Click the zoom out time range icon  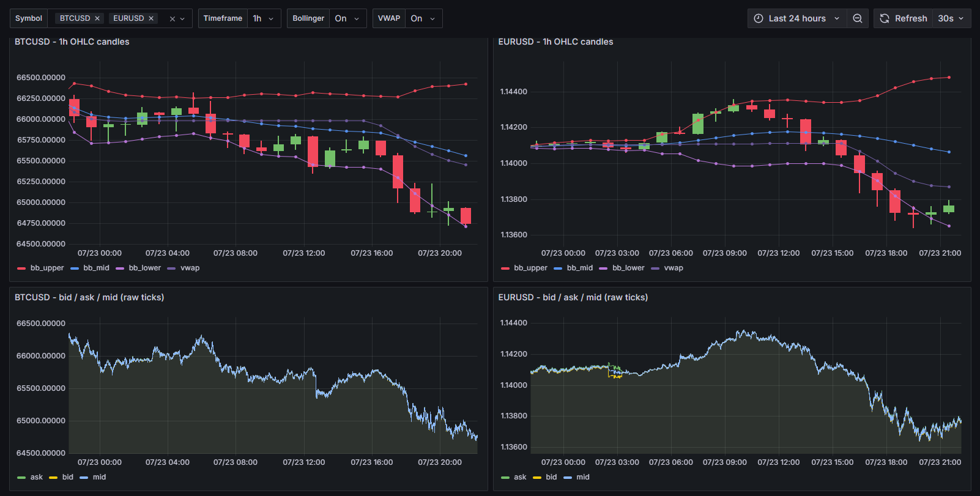[858, 18]
